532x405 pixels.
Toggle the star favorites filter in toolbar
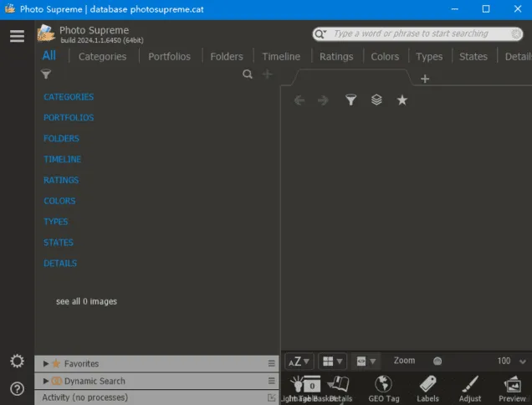pyautogui.click(x=402, y=100)
